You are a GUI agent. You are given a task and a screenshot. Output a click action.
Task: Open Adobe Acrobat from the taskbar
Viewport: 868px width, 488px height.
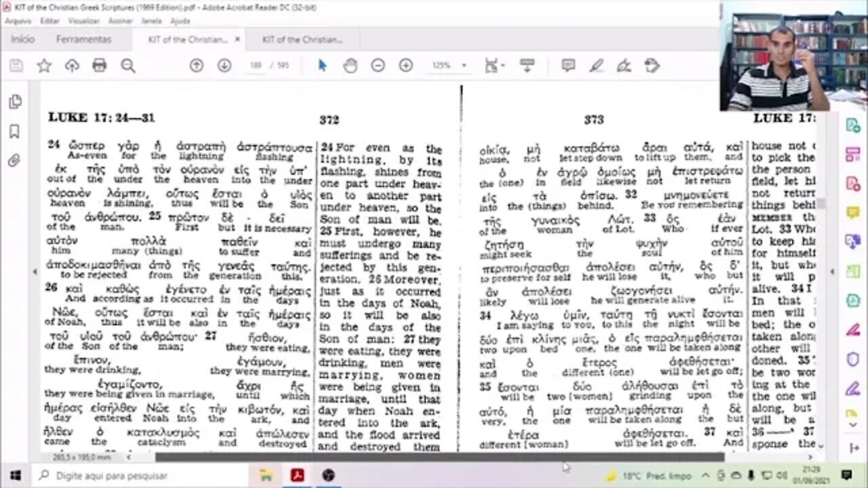297,475
